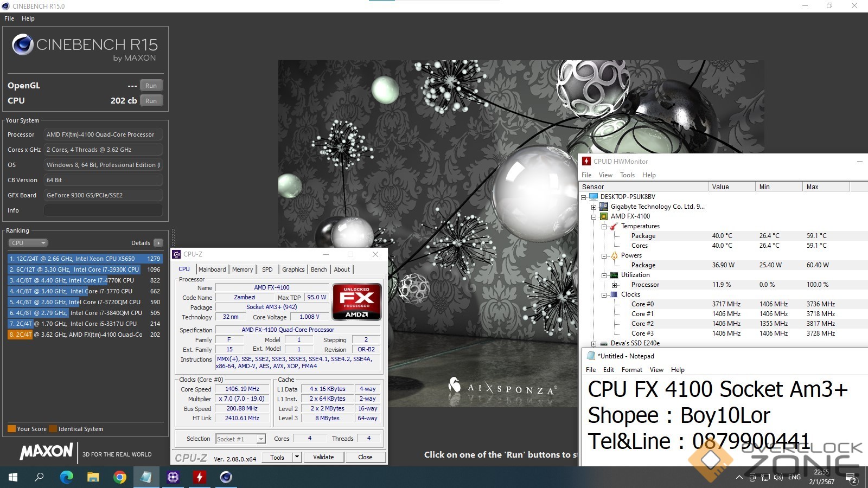Open the Windows Start menu
The width and height of the screenshot is (868, 488).
pos(13,477)
